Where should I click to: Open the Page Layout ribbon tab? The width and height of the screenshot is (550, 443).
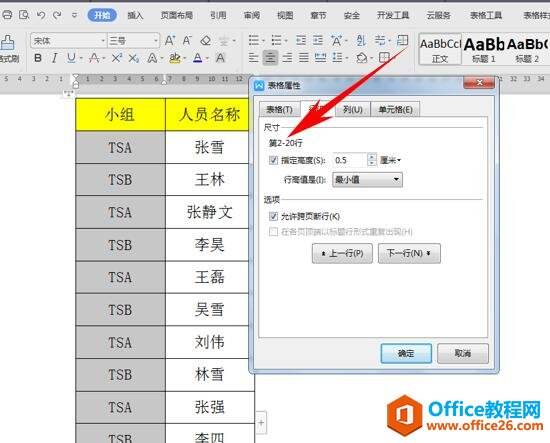pyautogui.click(x=176, y=15)
